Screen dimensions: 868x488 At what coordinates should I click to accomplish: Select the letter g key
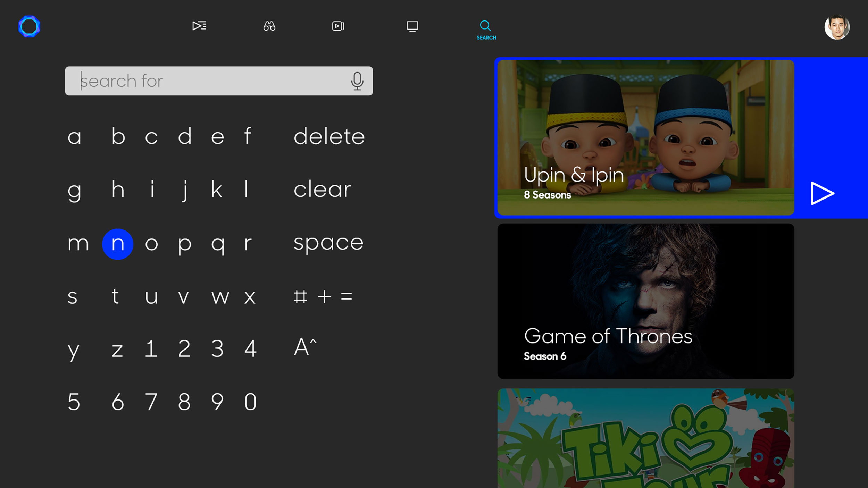(74, 193)
